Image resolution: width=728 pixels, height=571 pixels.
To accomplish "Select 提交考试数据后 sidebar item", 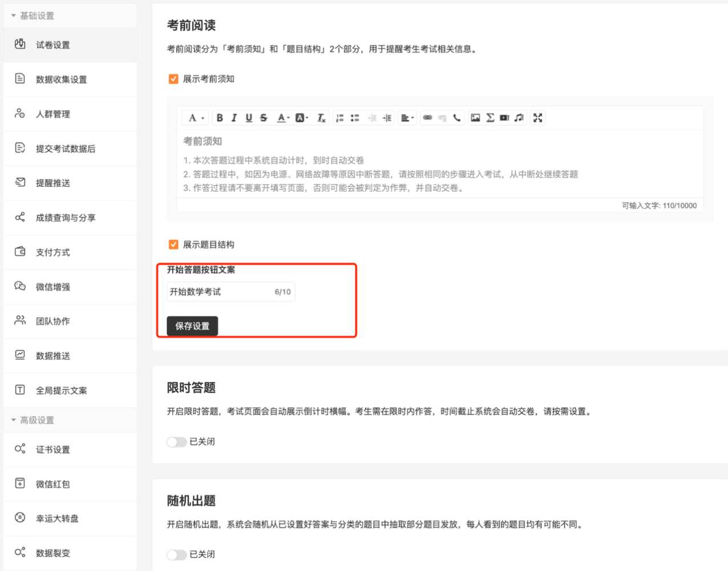I will (70, 148).
